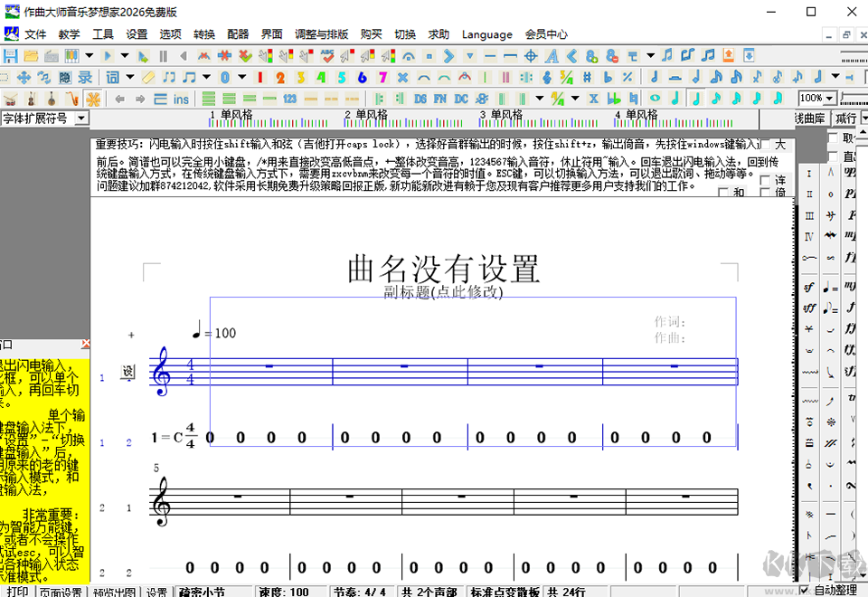Click the crosshair target icon
The width and height of the screenshot is (868, 597).
531,56
